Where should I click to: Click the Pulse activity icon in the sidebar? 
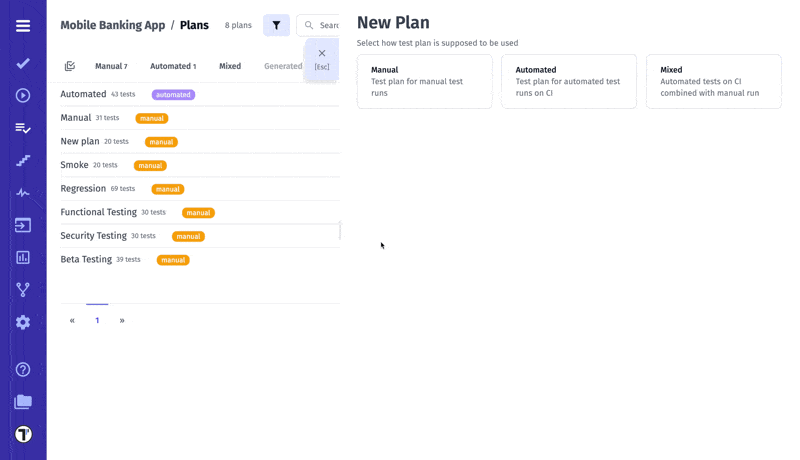point(23,193)
